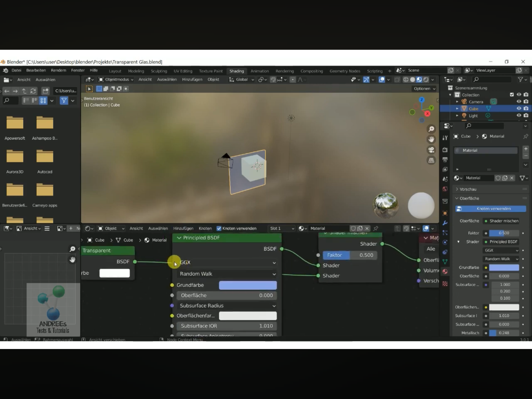Open Material properties tab icon

[445, 271]
